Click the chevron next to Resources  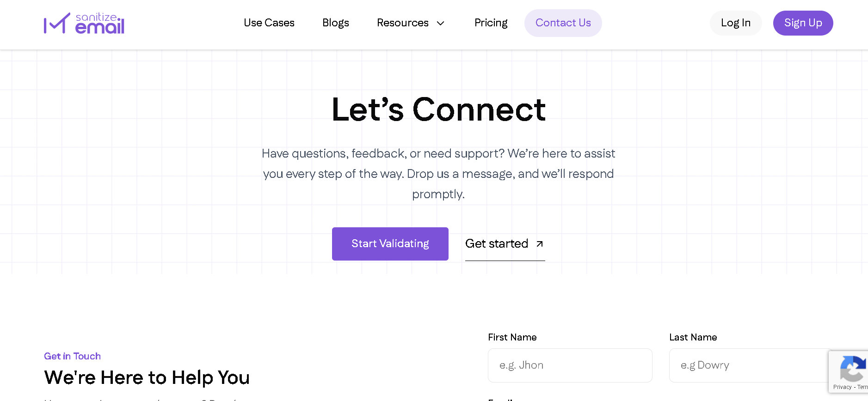coord(441,24)
